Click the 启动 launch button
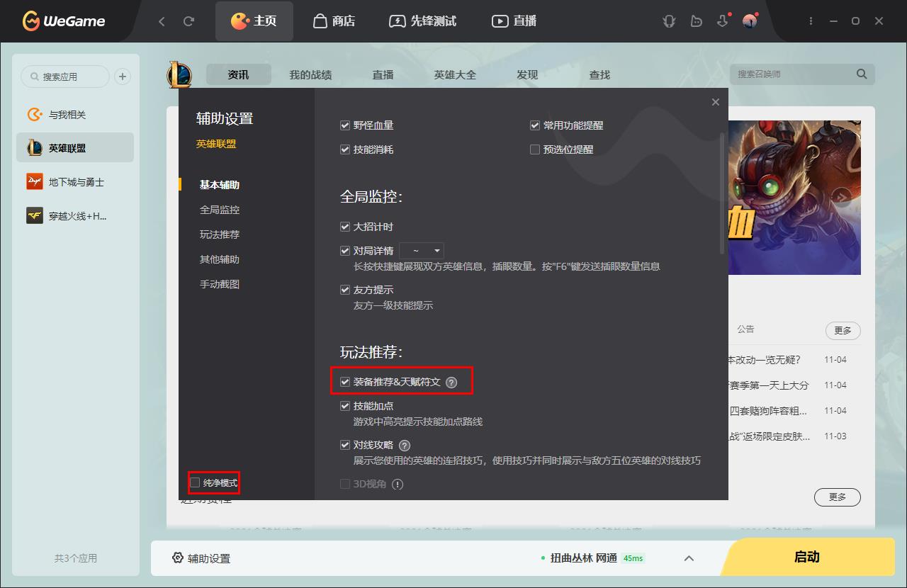 [x=806, y=557]
